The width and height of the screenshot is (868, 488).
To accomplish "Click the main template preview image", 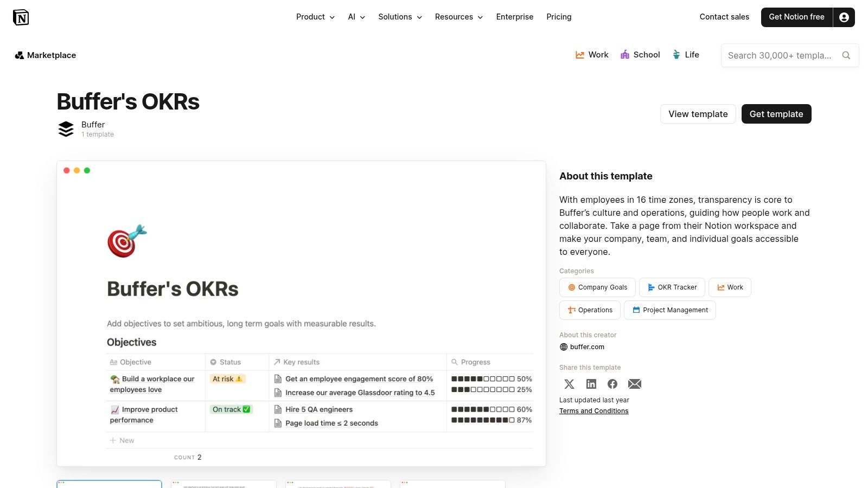I will pyautogui.click(x=301, y=313).
